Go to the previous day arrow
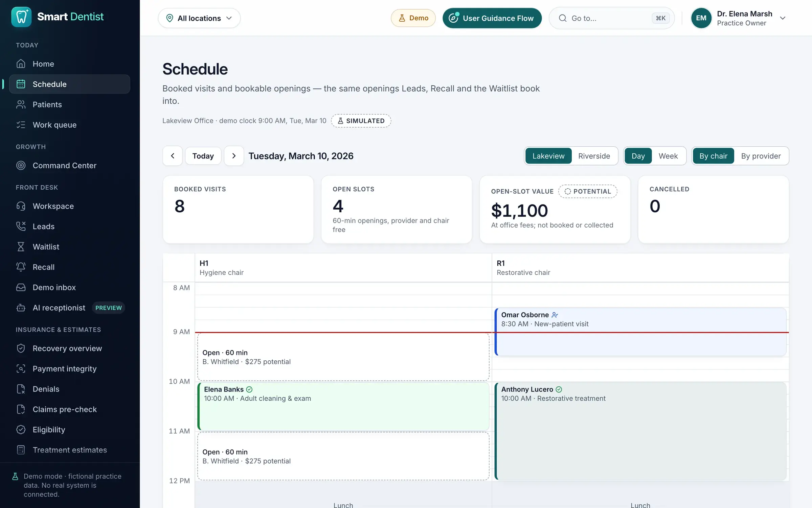Viewport: 812px width, 508px height. click(173, 156)
